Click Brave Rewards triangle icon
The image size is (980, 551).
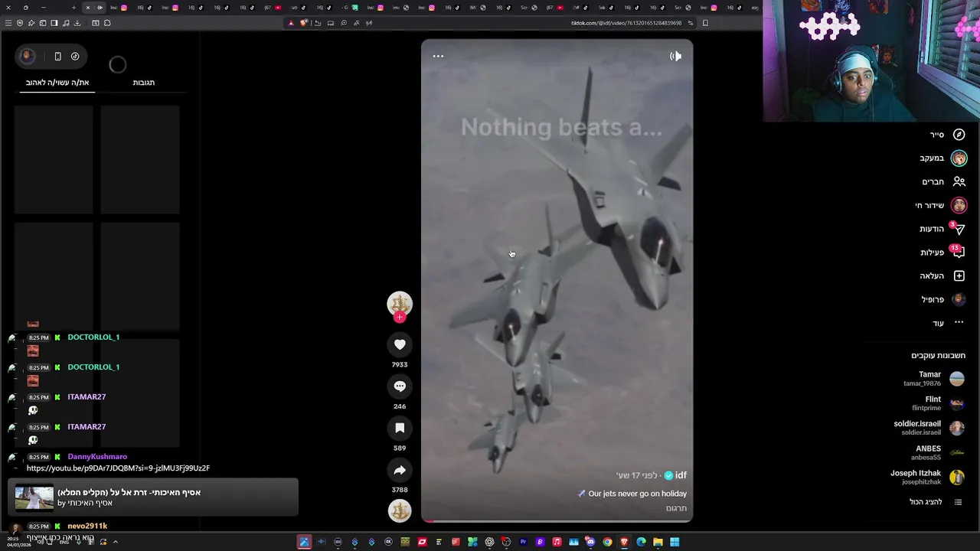[x=291, y=23]
